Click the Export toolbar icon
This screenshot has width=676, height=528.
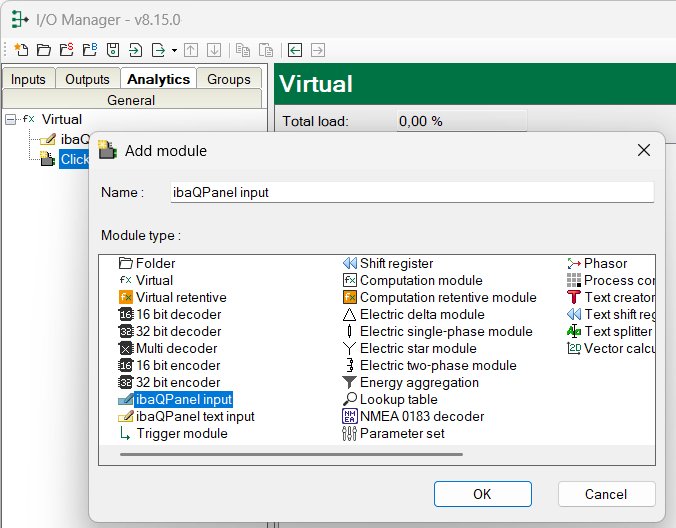[158, 50]
